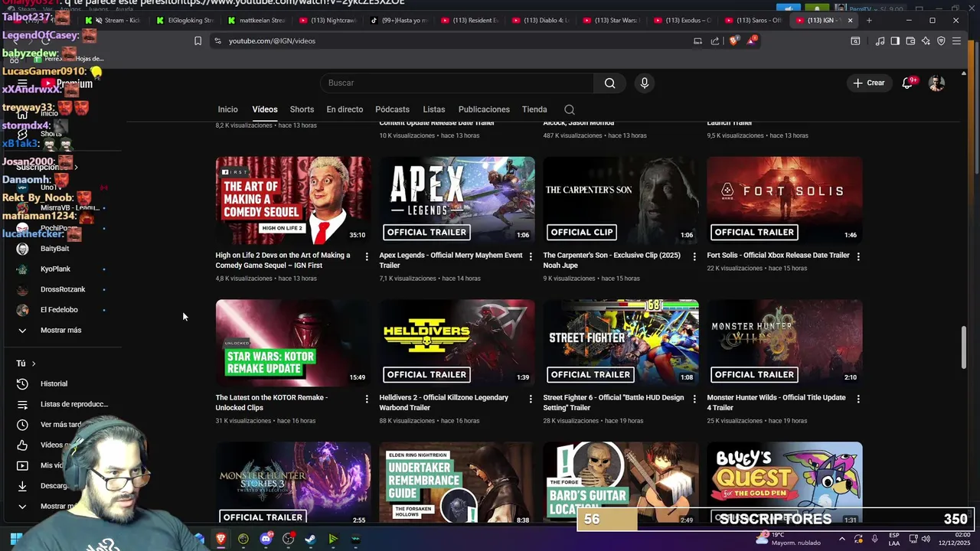Open more options for Helldivers 2 video

point(531,399)
